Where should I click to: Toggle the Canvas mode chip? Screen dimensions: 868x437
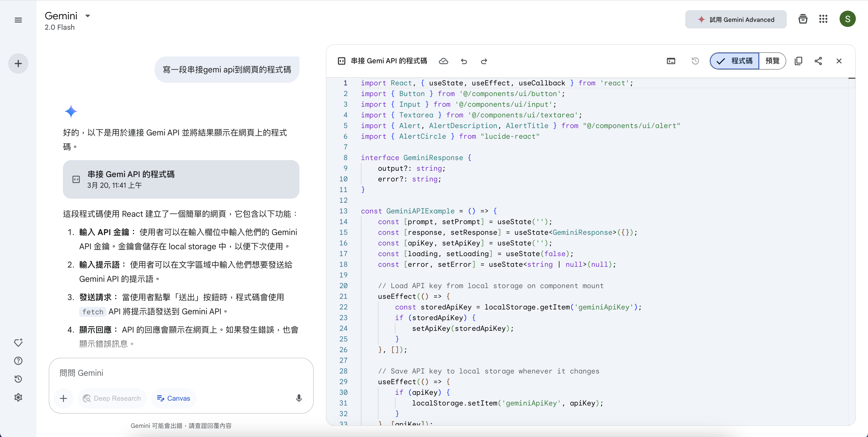coord(174,398)
